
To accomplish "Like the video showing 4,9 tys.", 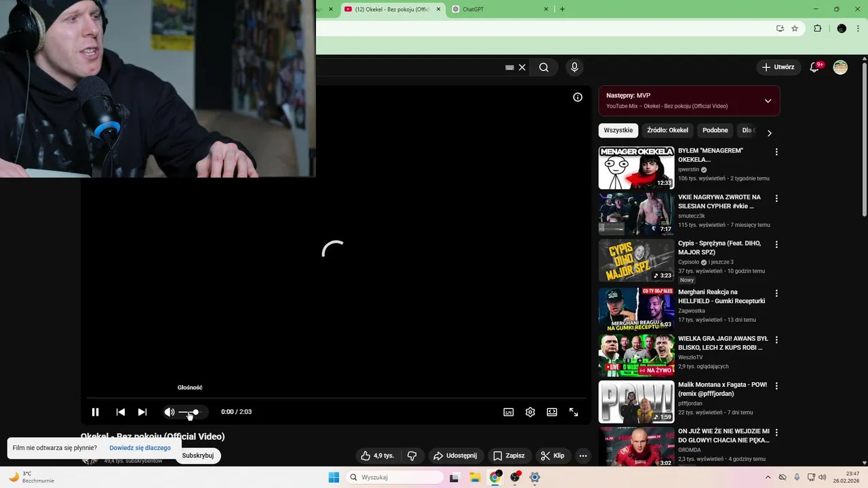I will (377, 455).
